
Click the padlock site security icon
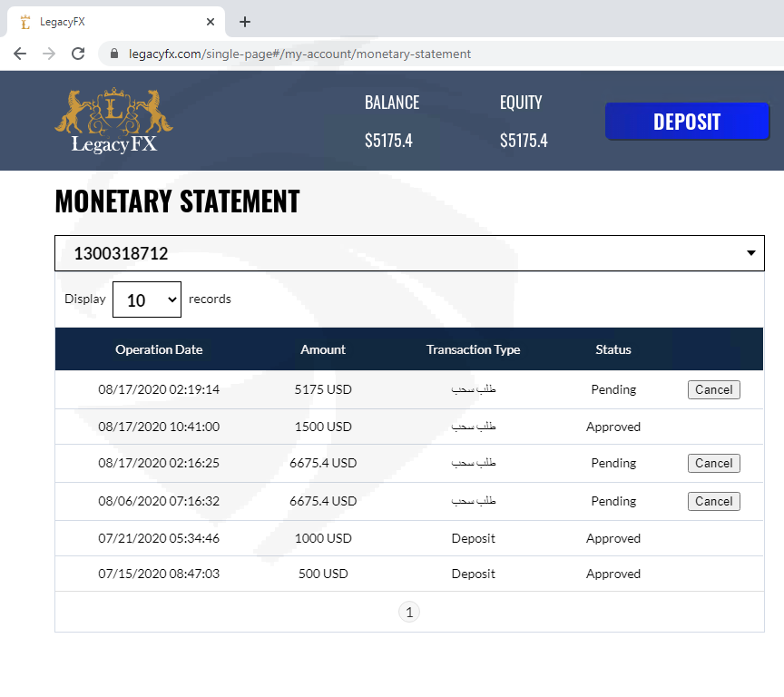[x=114, y=54]
